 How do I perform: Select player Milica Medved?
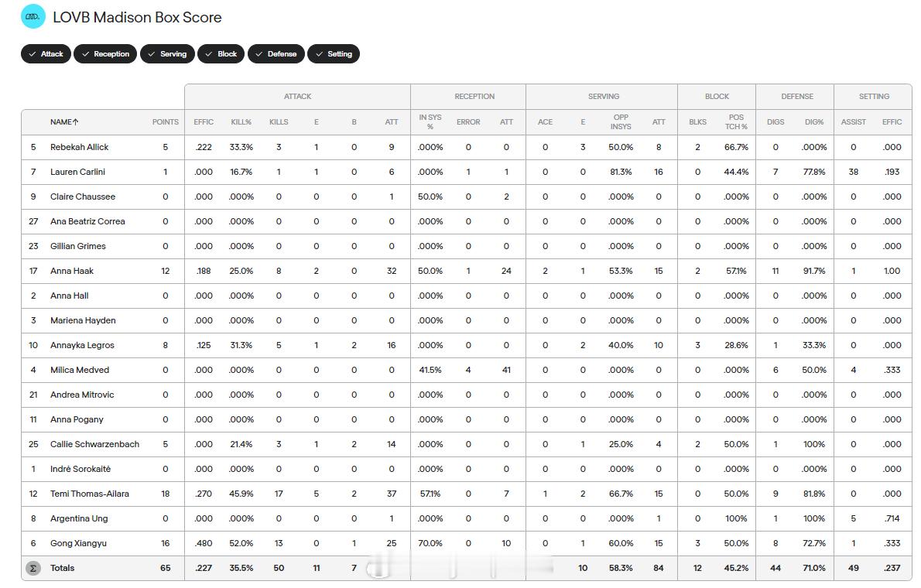click(x=79, y=370)
